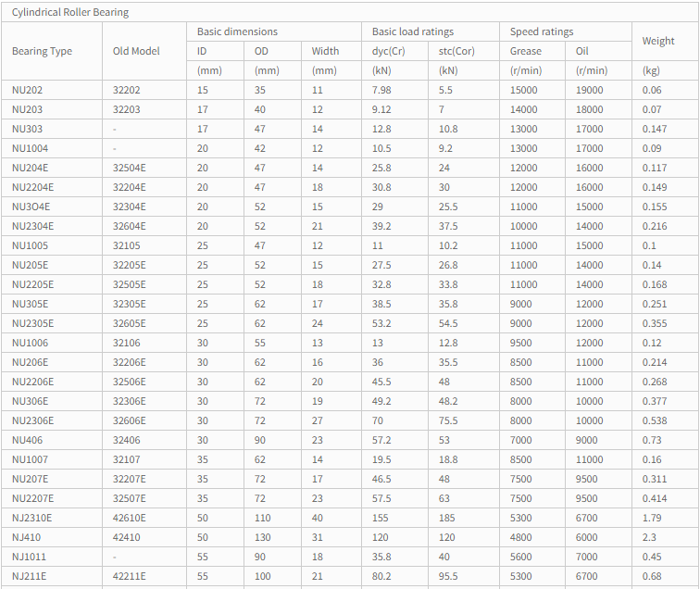The image size is (700, 589).
Task: Select the Speed ratings header cell
Action: [x=542, y=31]
